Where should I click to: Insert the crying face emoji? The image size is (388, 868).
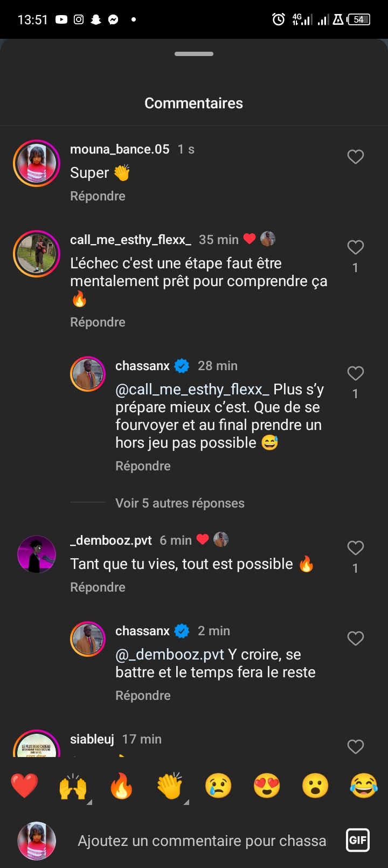click(218, 786)
